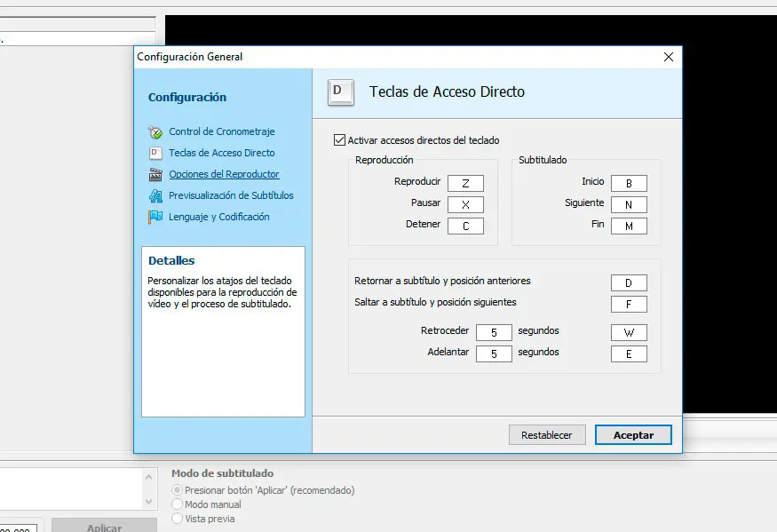
Task: Click the Control de Cronometraje icon
Action: coord(155,131)
